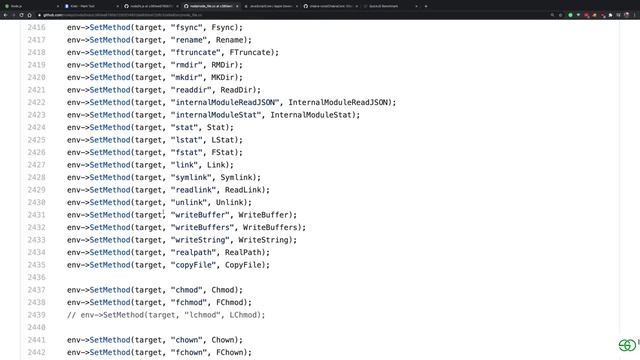
Task: Click the "stat" string on line 2424
Action: click(x=184, y=127)
